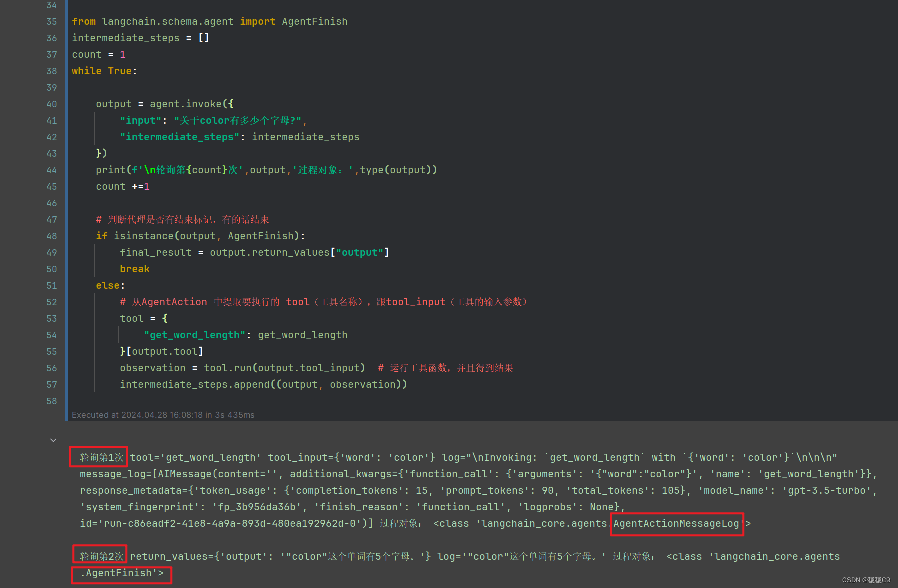Click 'intermediate_steps = []' assignment line
The width and height of the screenshot is (898, 588).
coord(141,38)
